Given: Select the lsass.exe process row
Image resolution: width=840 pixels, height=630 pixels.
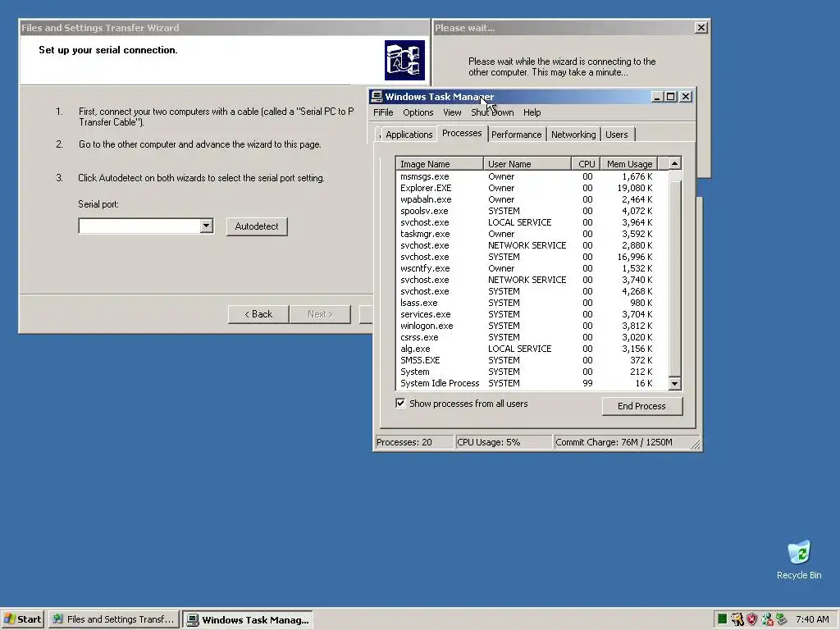Looking at the screenshot, I should pyautogui.click(x=532, y=303).
